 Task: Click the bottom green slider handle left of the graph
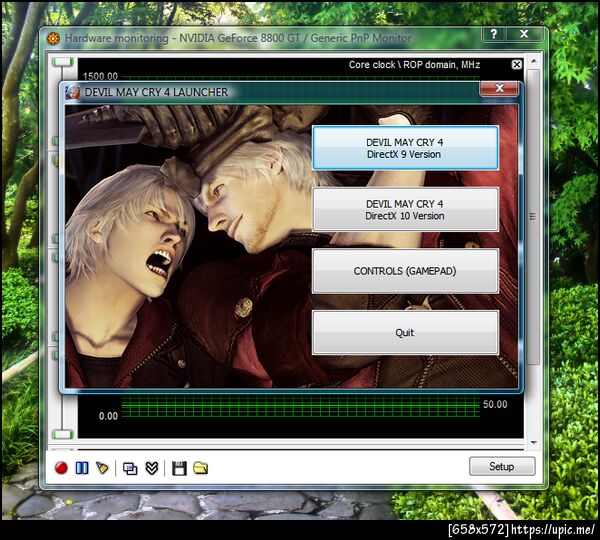(x=62, y=434)
